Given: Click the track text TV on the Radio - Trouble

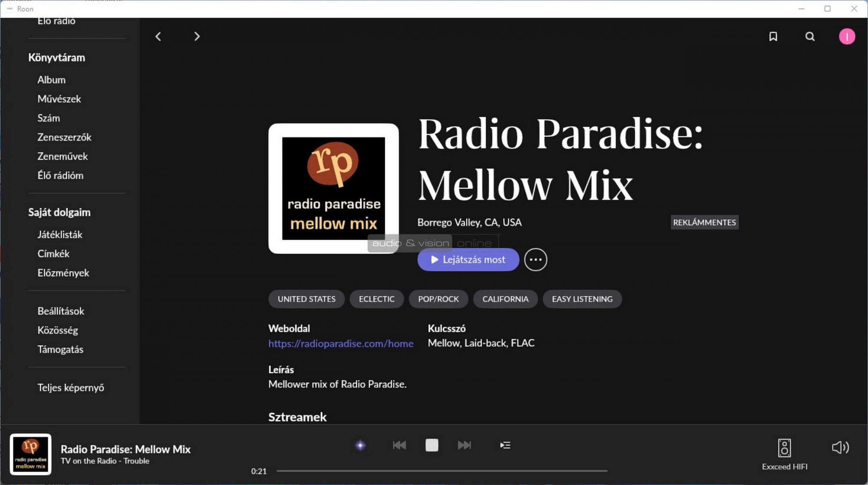Looking at the screenshot, I should click(105, 461).
